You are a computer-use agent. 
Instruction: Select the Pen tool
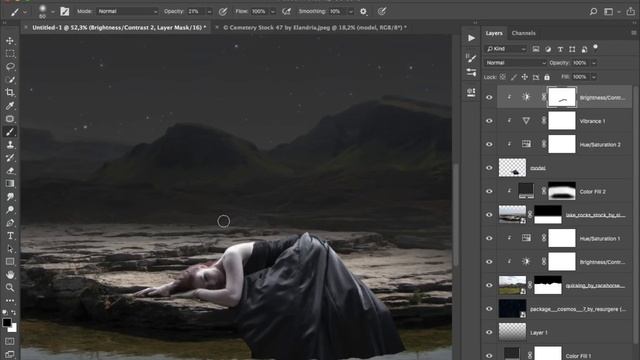(x=10, y=223)
